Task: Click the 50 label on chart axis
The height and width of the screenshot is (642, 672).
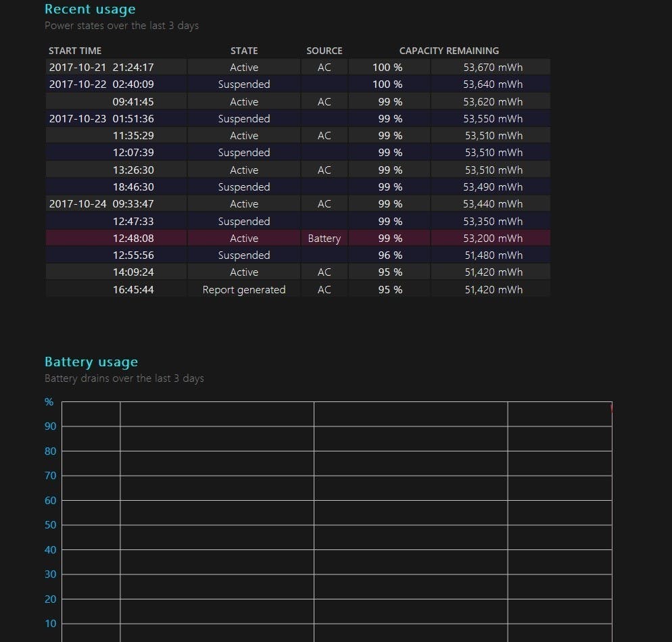Action: pos(50,524)
